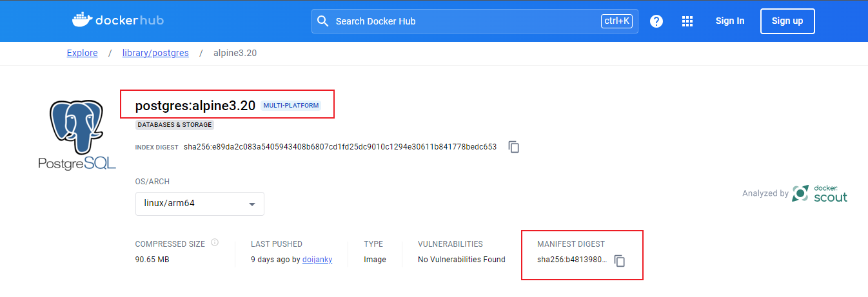Click the Sign In link
This screenshot has width=868, height=297.
[730, 21]
